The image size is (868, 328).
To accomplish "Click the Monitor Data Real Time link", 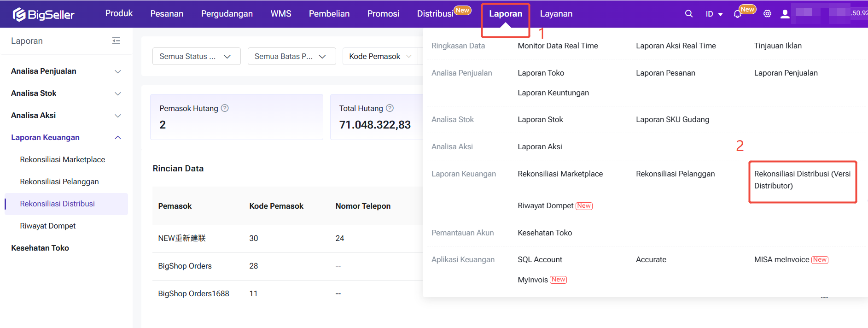I will pyautogui.click(x=557, y=46).
